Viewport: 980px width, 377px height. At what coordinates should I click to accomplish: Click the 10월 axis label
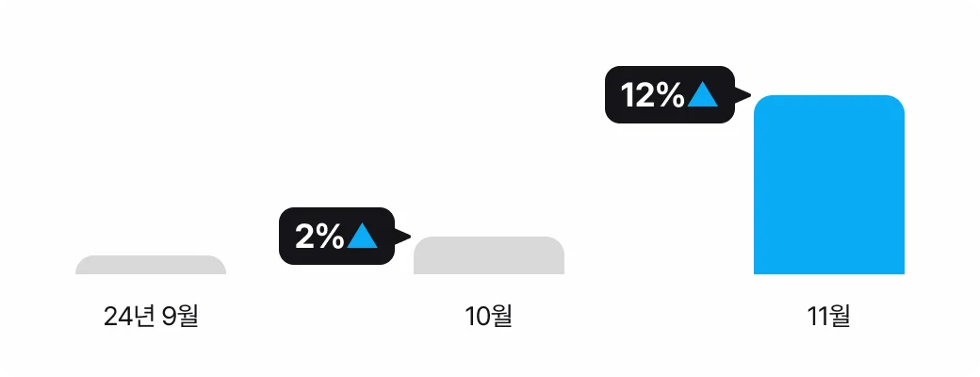tap(488, 317)
